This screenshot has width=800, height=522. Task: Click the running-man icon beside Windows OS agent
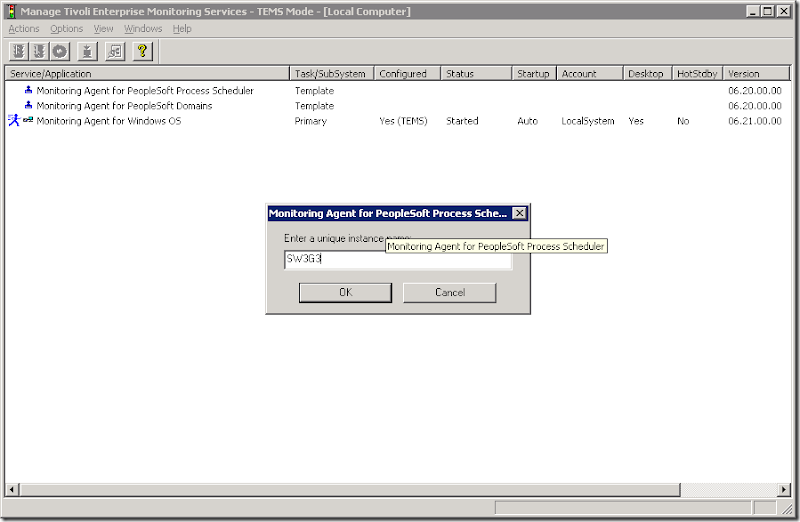coord(14,120)
